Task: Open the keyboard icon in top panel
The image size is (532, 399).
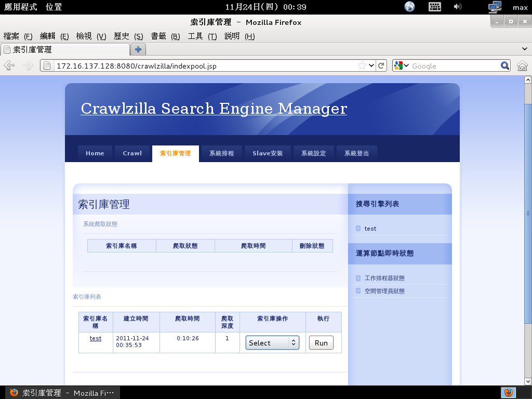Action: pos(435,6)
